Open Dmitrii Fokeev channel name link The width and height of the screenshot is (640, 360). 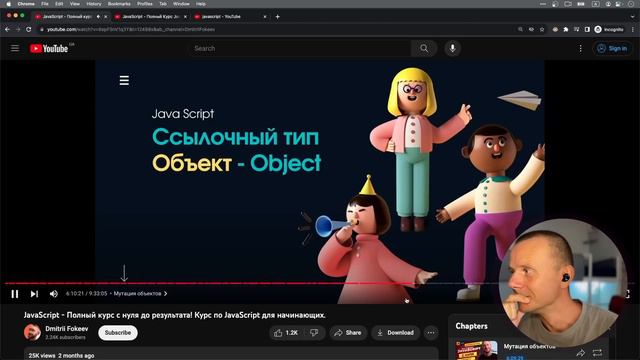coord(67,329)
